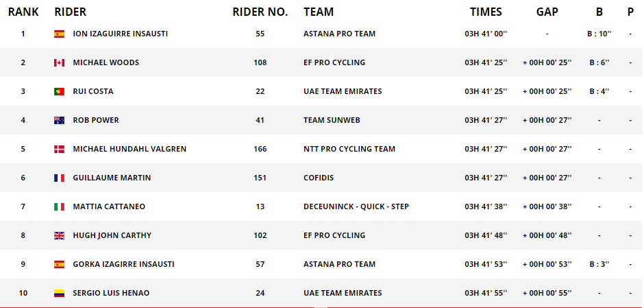This screenshot has height=308, width=644.
Task: Select the row for rider number 24
Action: coord(322,293)
